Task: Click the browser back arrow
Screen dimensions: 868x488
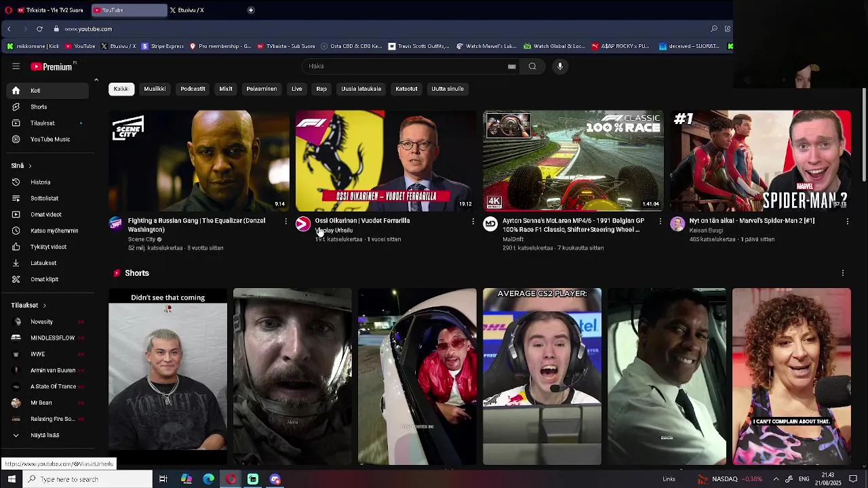Action: coord(9,29)
